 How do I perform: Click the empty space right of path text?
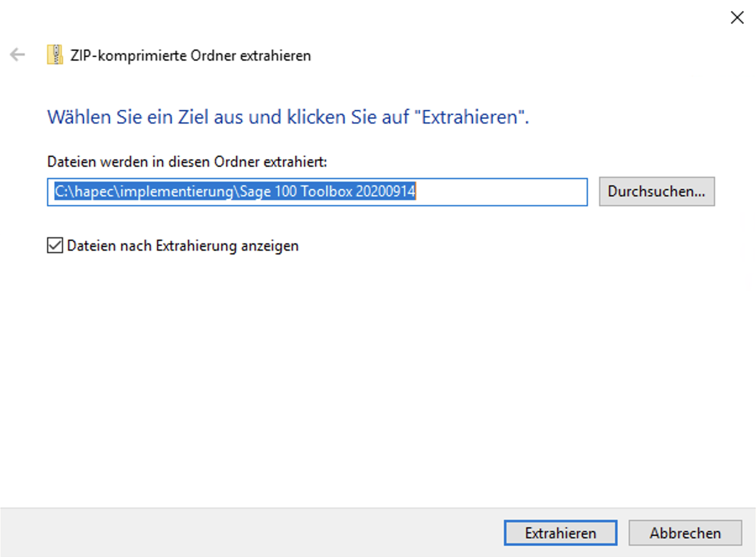[500, 192]
